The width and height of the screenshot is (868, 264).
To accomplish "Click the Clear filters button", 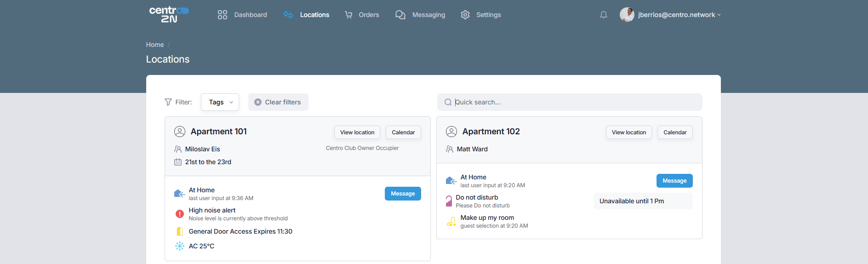I will [x=278, y=102].
